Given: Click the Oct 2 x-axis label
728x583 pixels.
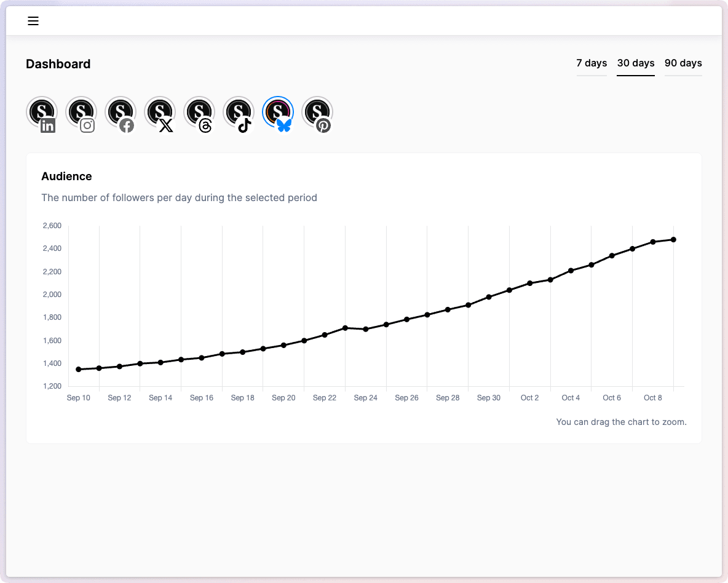Looking at the screenshot, I should 529,398.
